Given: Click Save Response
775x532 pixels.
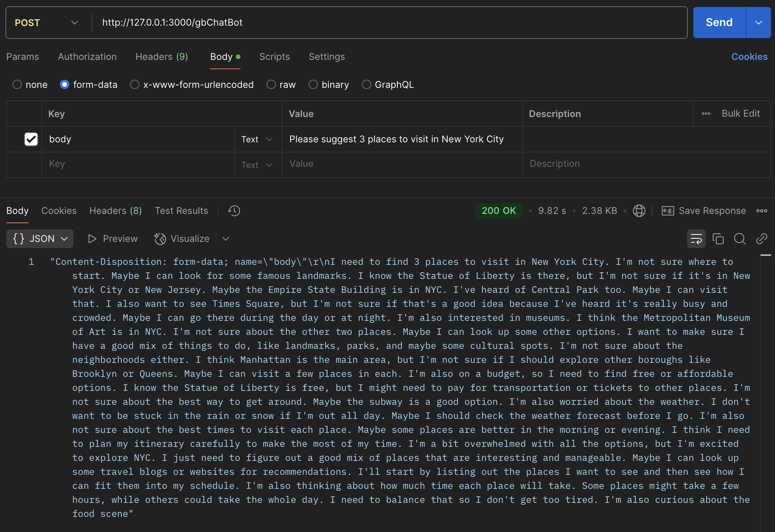Looking at the screenshot, I should 712,211.
